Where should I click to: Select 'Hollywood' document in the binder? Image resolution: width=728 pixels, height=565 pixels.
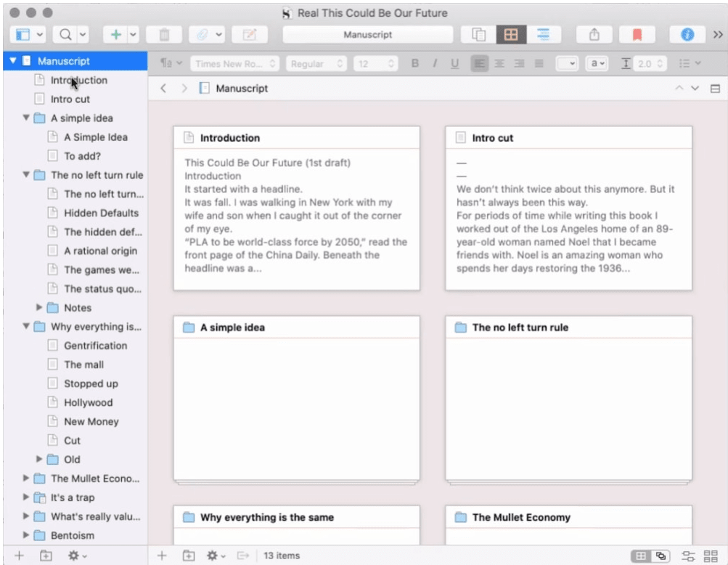pos(88,402)
